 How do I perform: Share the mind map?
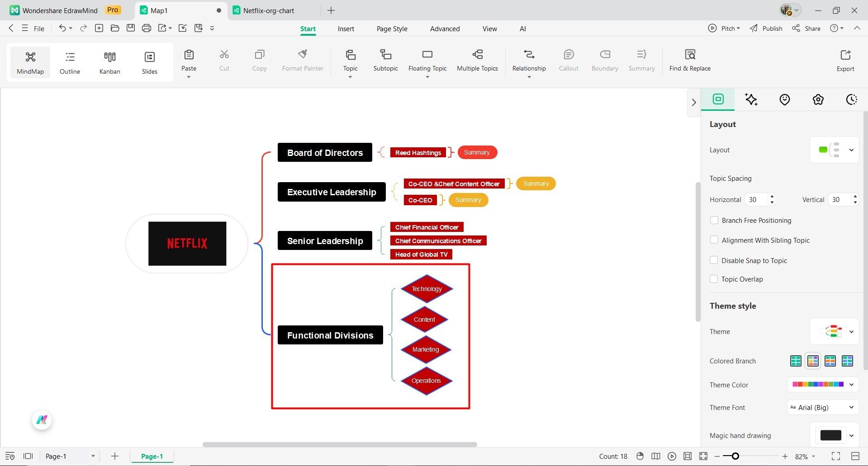tap(806, 28)
